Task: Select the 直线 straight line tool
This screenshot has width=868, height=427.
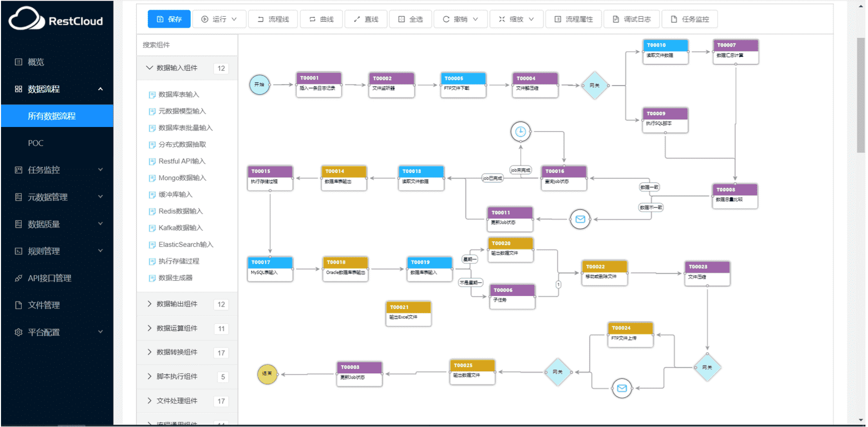Action: (x=366, y=19)
